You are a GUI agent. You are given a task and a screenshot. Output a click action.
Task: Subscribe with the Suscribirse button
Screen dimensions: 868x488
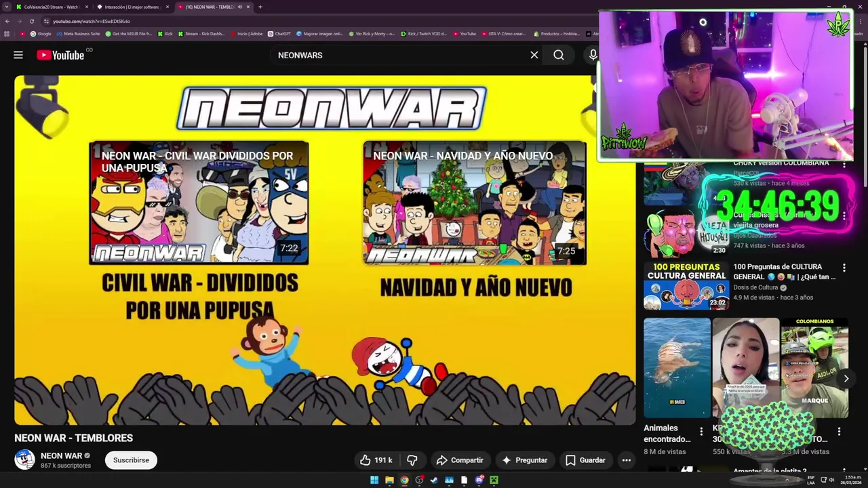click(x=131, y=460)
